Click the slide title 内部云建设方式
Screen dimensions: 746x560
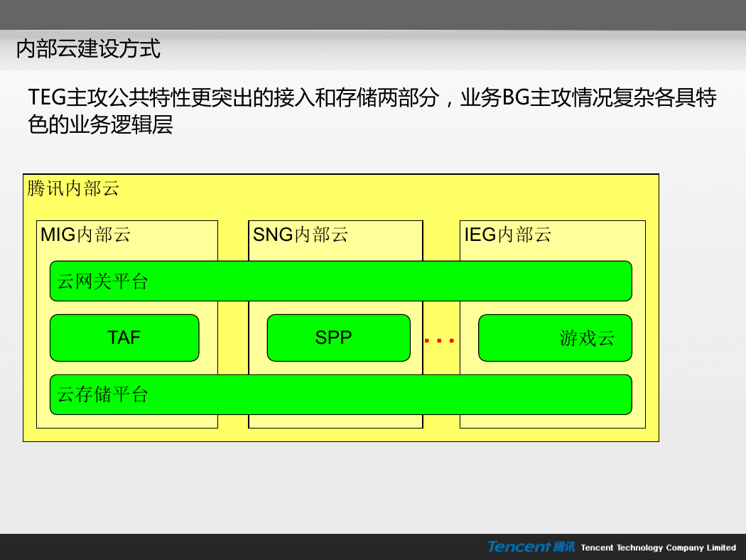(88, 48)
